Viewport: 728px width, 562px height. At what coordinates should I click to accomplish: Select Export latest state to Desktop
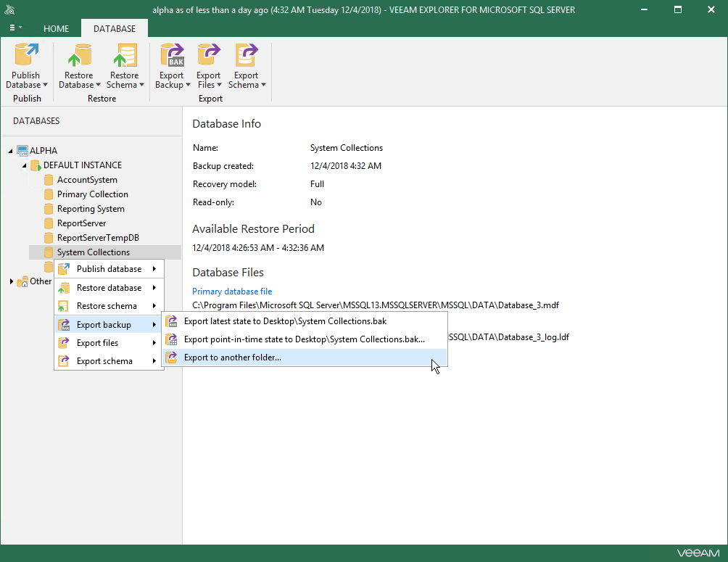coord(305,321)
